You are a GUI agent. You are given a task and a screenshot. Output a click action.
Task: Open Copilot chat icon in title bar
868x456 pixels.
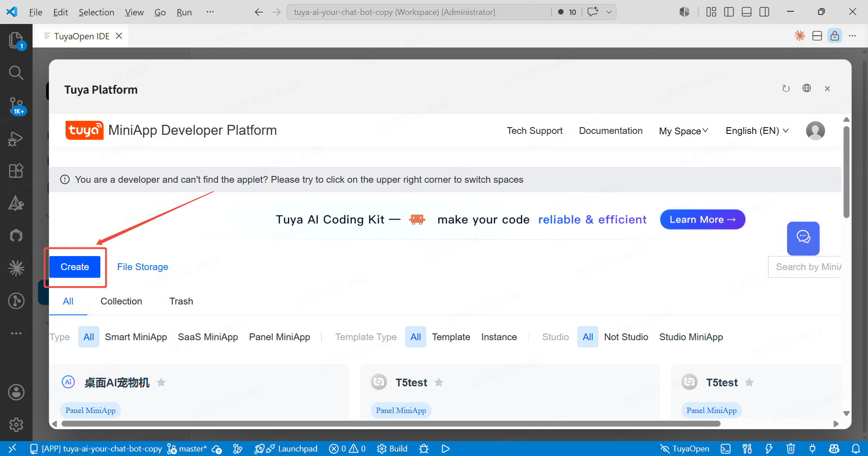(x=593, y=12)
